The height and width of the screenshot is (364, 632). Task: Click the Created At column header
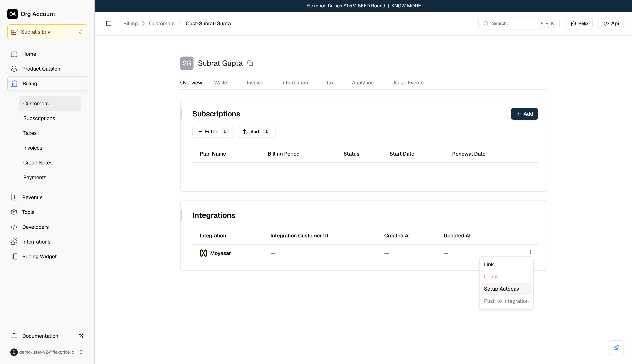(x=397, y=236)
